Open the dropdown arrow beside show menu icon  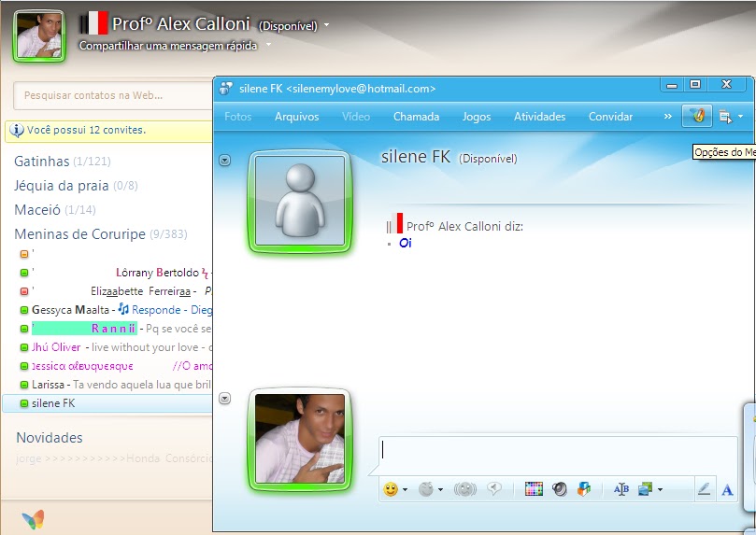point(740,116)
